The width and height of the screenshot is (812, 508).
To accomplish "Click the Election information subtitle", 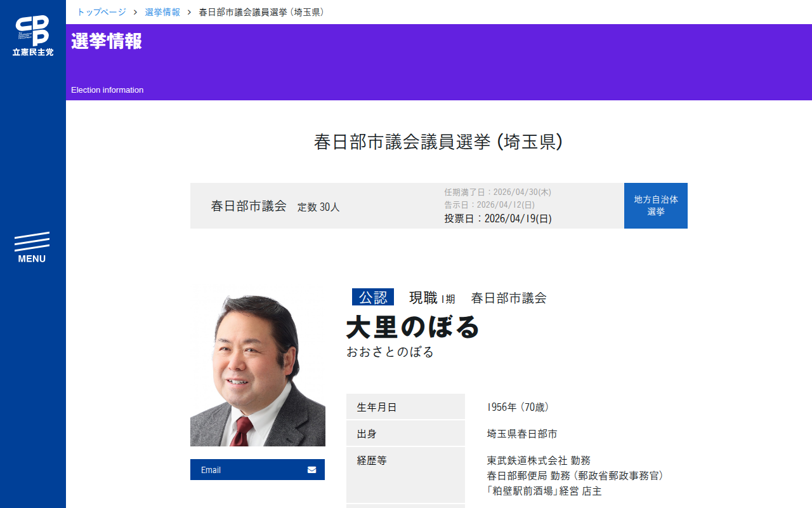I will click(107, 90).
